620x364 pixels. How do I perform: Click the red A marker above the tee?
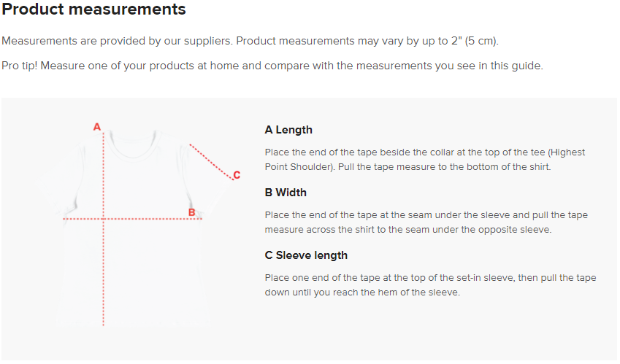[97, 127]
